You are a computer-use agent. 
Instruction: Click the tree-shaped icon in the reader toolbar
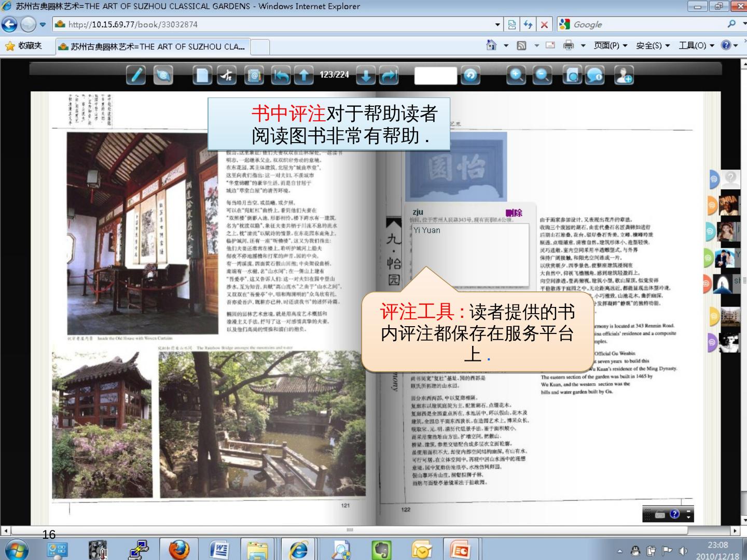pos(226,75)
